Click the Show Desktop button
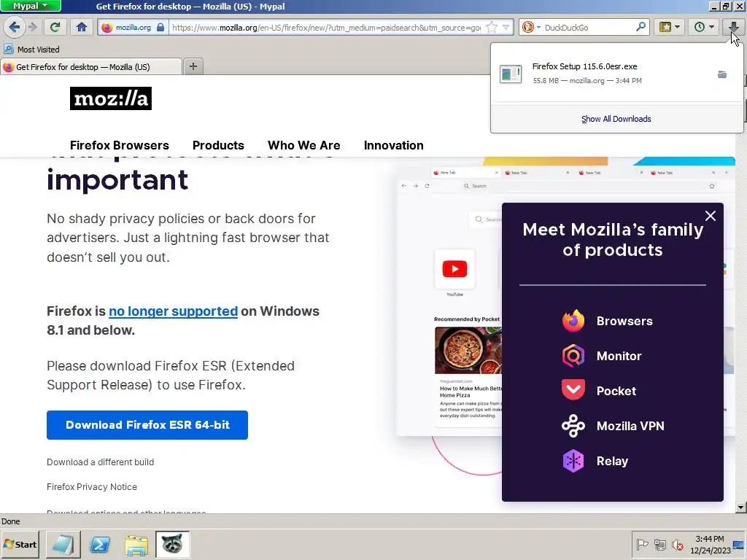The image size is (747, 560). [x=740, y=544]
